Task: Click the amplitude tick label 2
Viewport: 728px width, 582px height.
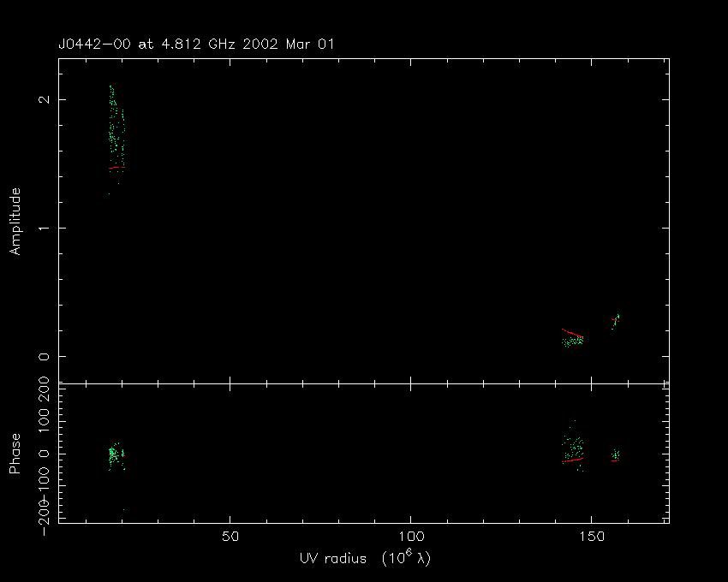Action: [x=43, y=100]
